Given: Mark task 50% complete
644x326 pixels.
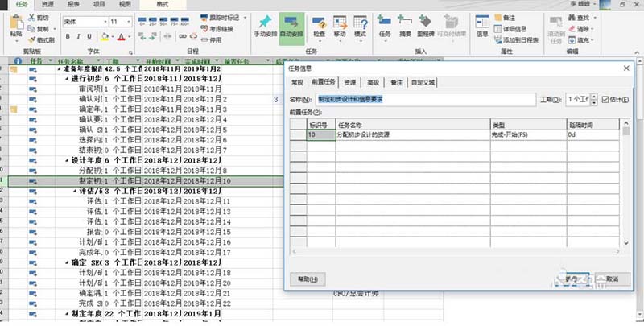Looking at the screenshot, I should (163, 22).
